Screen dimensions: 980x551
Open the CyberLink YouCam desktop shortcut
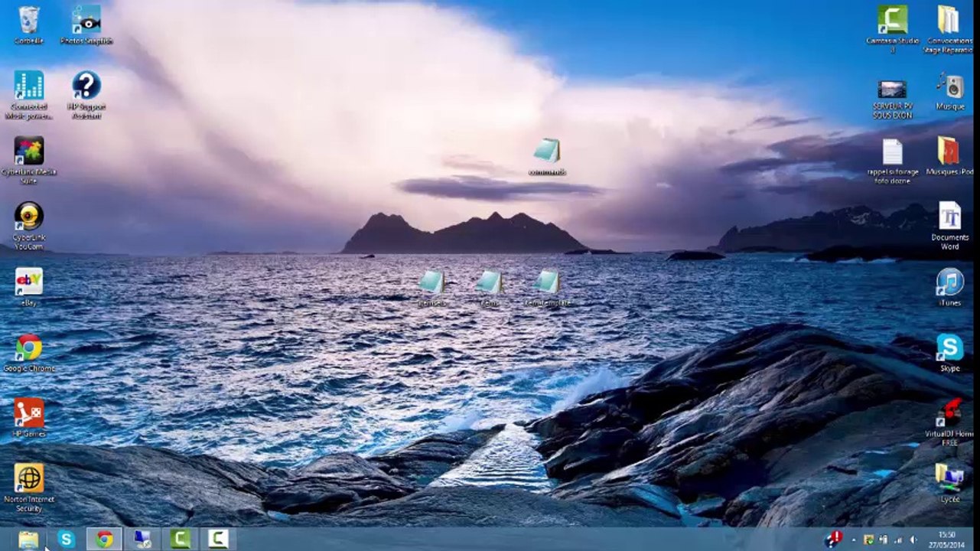click(x=28, y=227)
